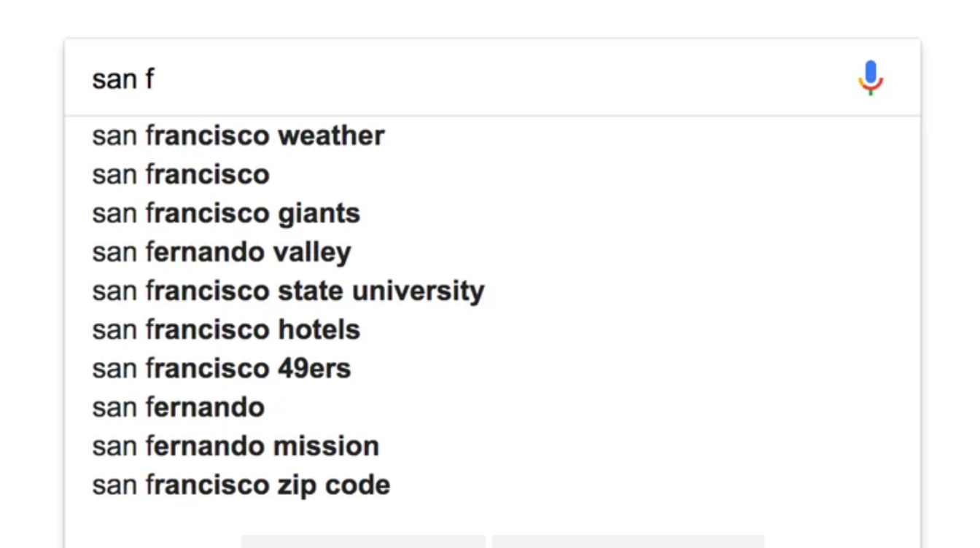Open the 'san francisco state university' suggestion
Screen dimensions: 980x548
288,290
